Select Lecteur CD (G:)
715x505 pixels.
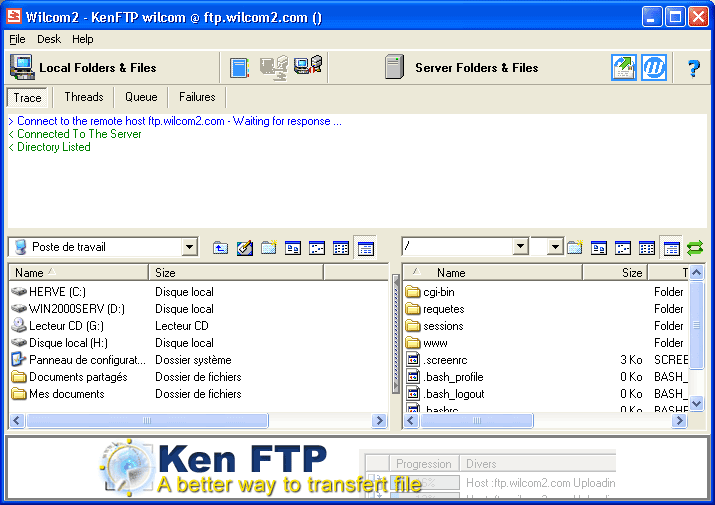tap(57, 326)
